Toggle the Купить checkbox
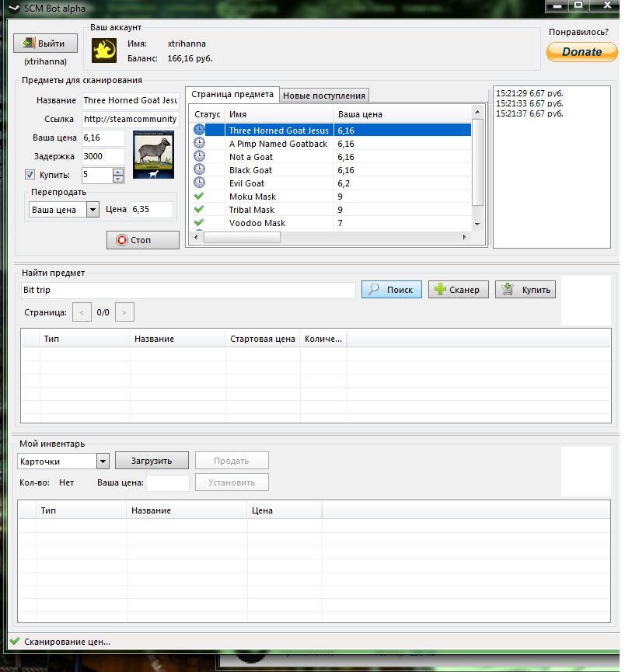 click(x=30, y=175)
